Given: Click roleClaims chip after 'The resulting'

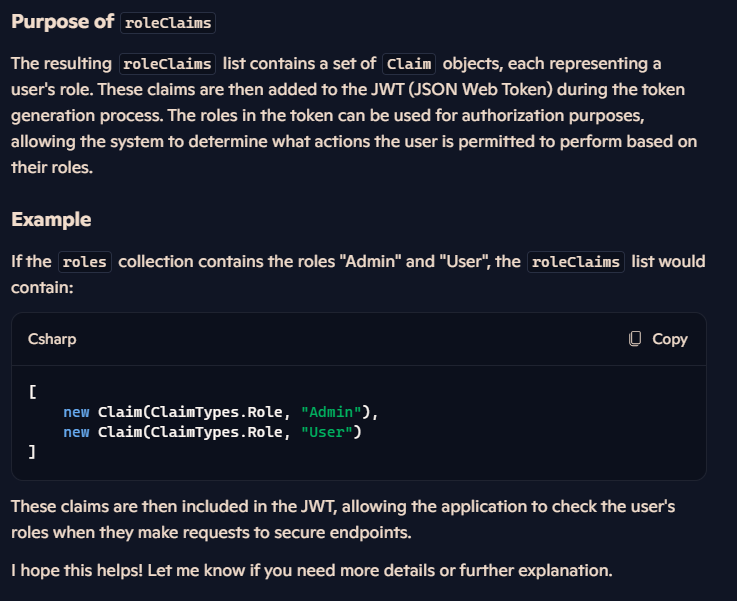Looking at the screenshot, I should 167,64.
